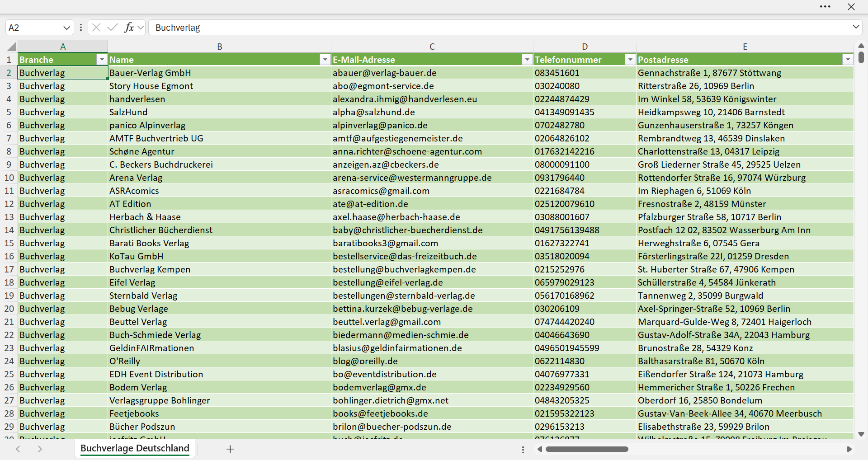
Task: Open the E-Mail-Adresse filter dropdown
Action: [x=527, y=60]
